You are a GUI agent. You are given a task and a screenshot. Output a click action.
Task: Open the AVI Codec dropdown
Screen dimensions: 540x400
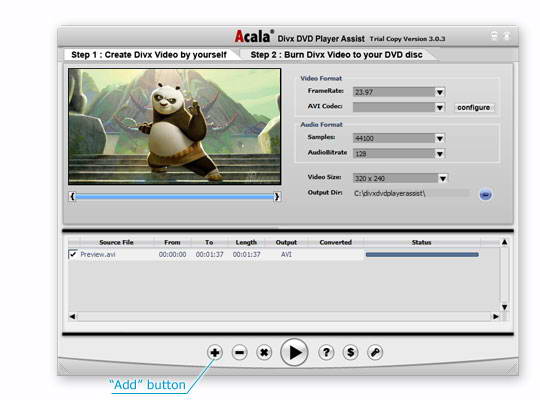click(x=440, y=107)
